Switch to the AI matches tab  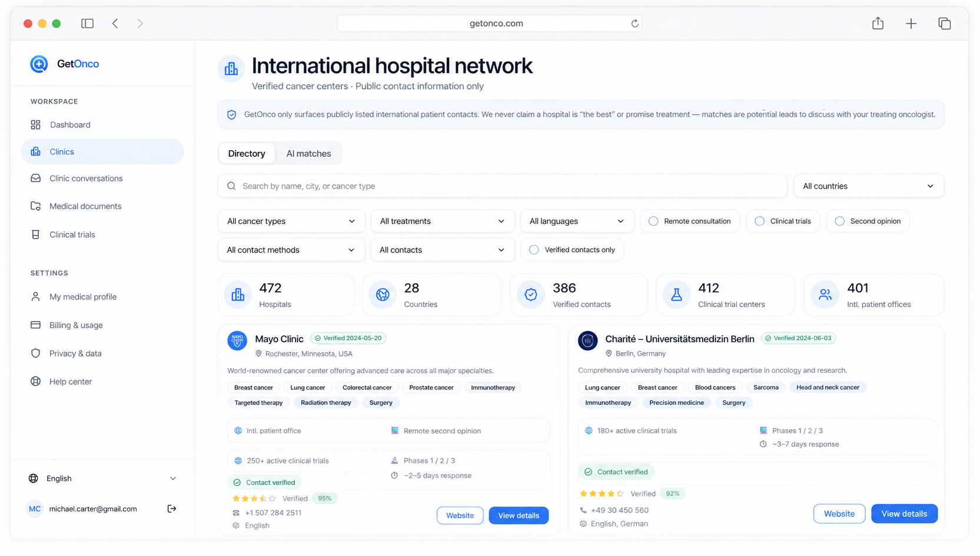click(308, 154)
